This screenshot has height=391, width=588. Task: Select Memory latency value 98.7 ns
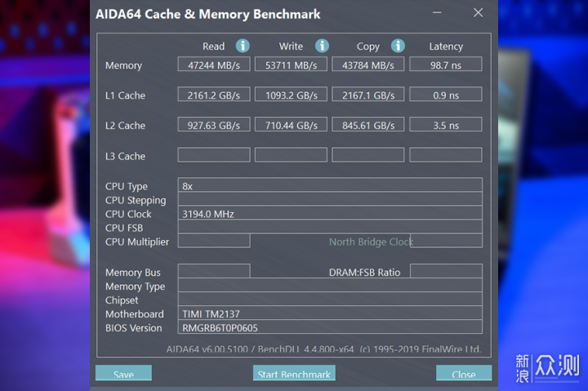coord(446,64)
